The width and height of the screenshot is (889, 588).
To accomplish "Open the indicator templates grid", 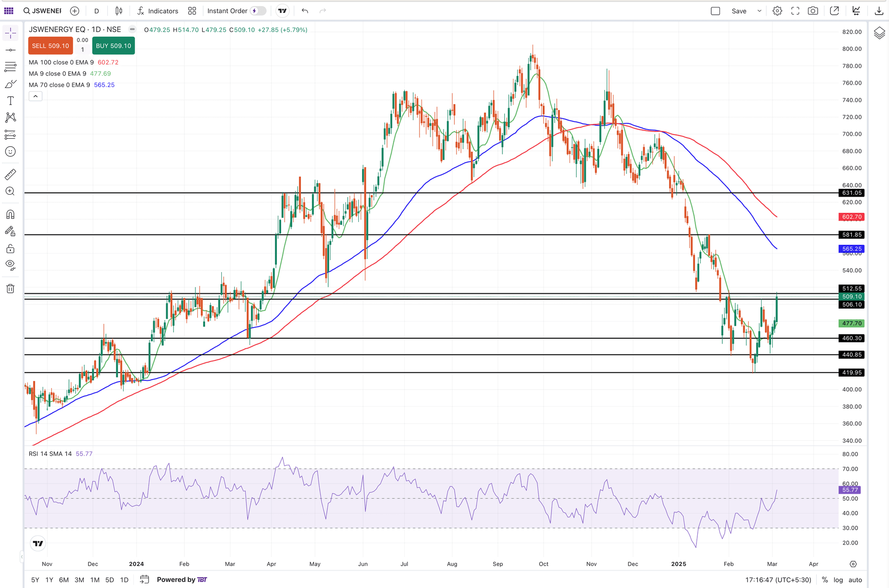I will (x=192, y=11).
